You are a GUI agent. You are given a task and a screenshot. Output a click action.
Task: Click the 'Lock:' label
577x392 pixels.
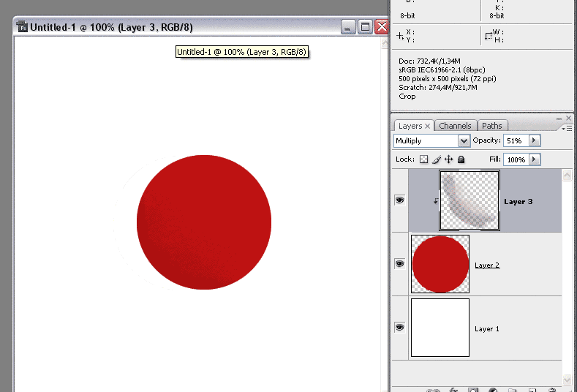[405, 159]
